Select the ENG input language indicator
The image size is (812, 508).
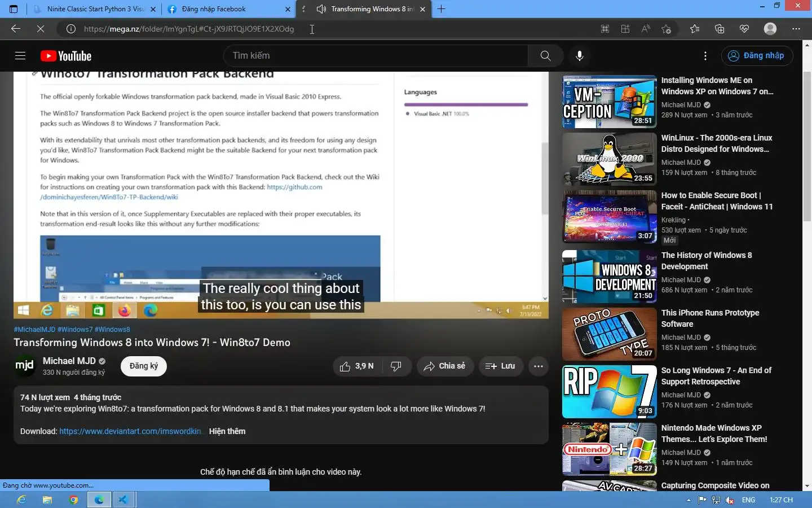tap(748, 500)
